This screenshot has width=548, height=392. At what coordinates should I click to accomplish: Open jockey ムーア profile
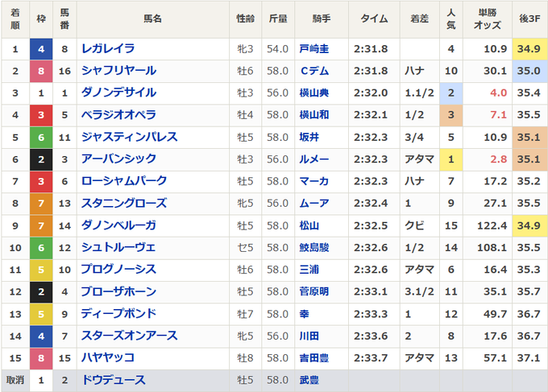tap(313, 203)
